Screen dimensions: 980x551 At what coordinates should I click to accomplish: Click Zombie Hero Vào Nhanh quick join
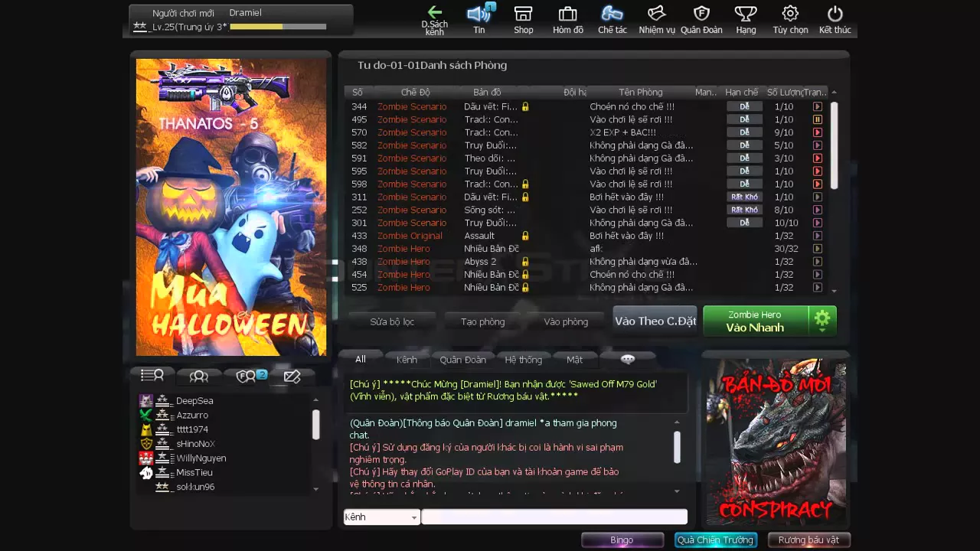point(755,321)
